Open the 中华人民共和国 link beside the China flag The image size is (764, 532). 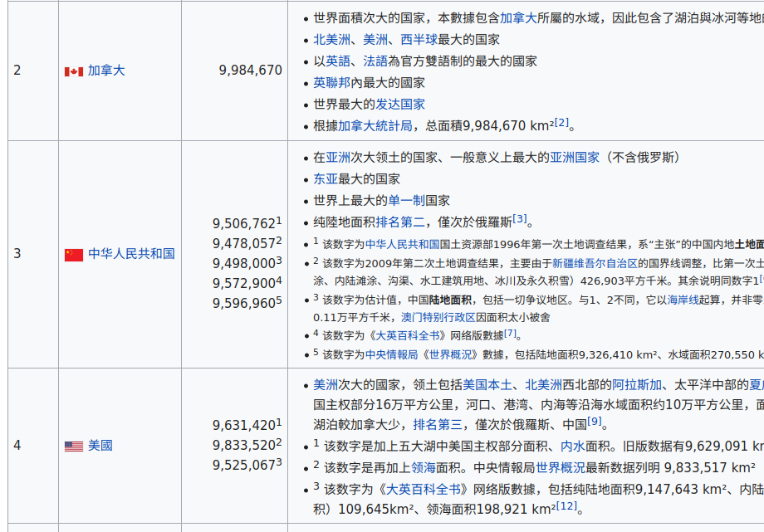(131, 254)
